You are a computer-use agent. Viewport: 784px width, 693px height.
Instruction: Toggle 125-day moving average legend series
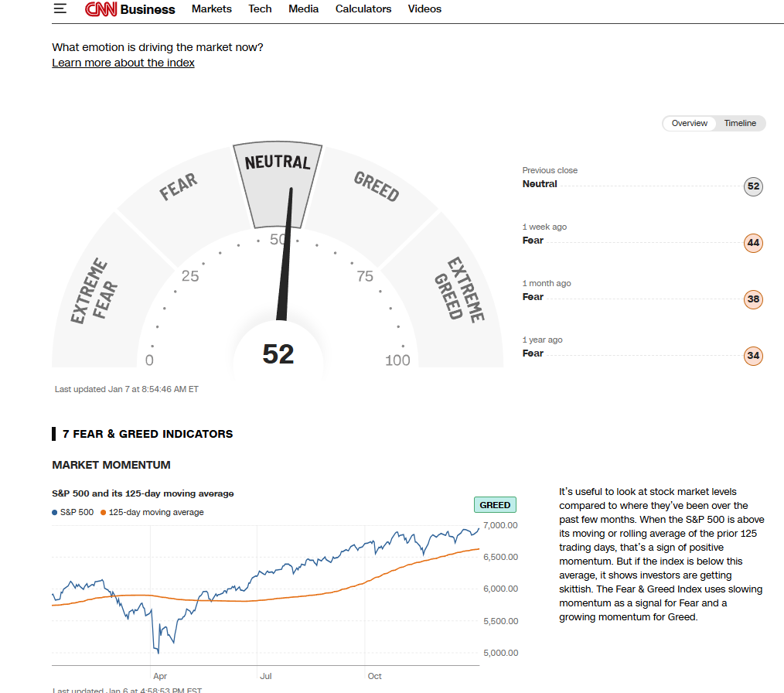(x=153, y=512)
